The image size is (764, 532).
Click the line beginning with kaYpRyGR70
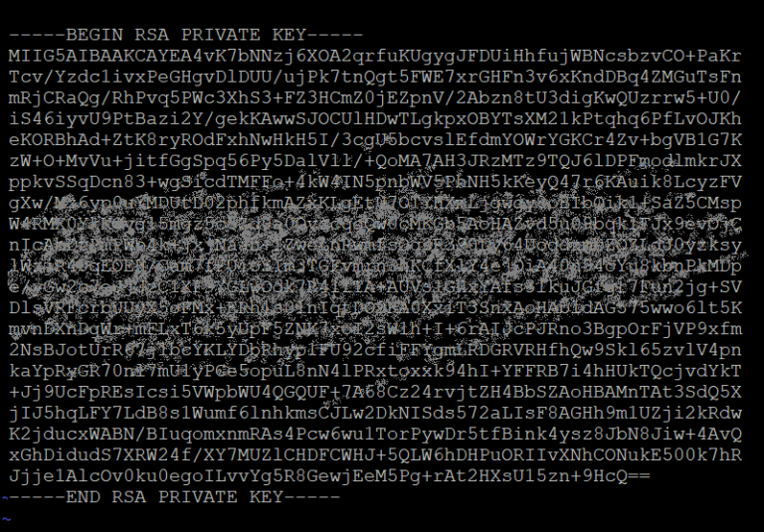(375, 371)
